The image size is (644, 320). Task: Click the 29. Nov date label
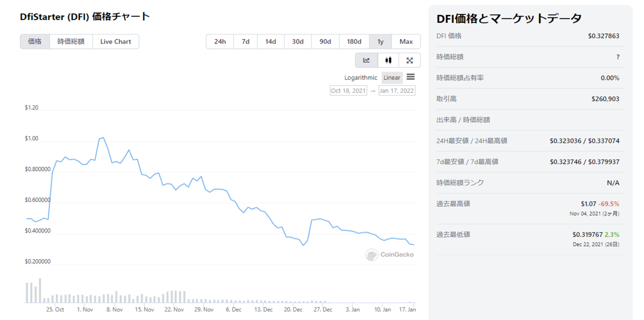click(x=204, y=309)
